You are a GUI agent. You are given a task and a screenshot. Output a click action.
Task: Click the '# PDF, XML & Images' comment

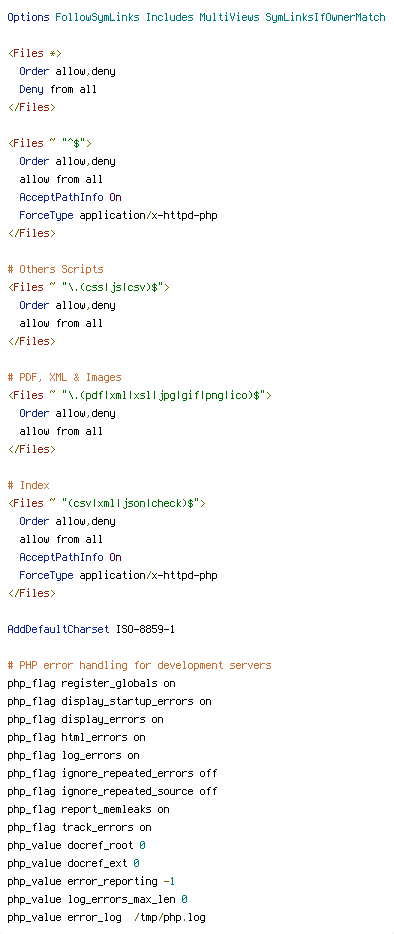click(x=64, y=377)
